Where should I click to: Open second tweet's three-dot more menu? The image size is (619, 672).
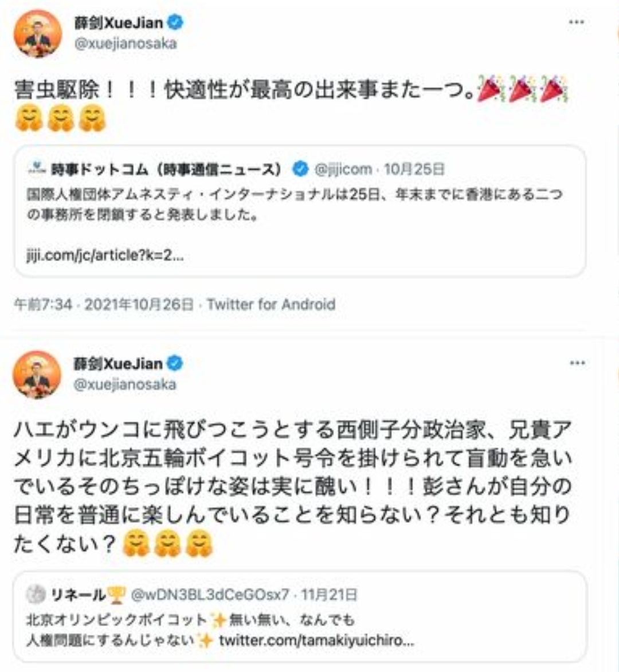click(x=577, y=363)
